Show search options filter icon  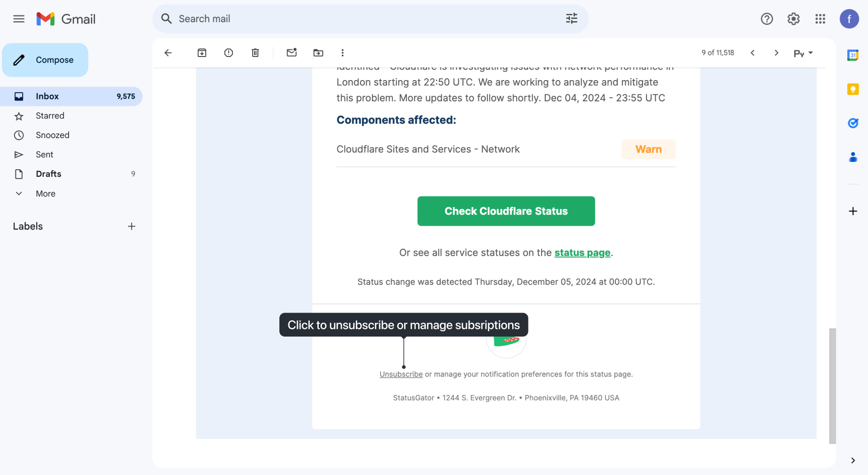tap(571, 19)
